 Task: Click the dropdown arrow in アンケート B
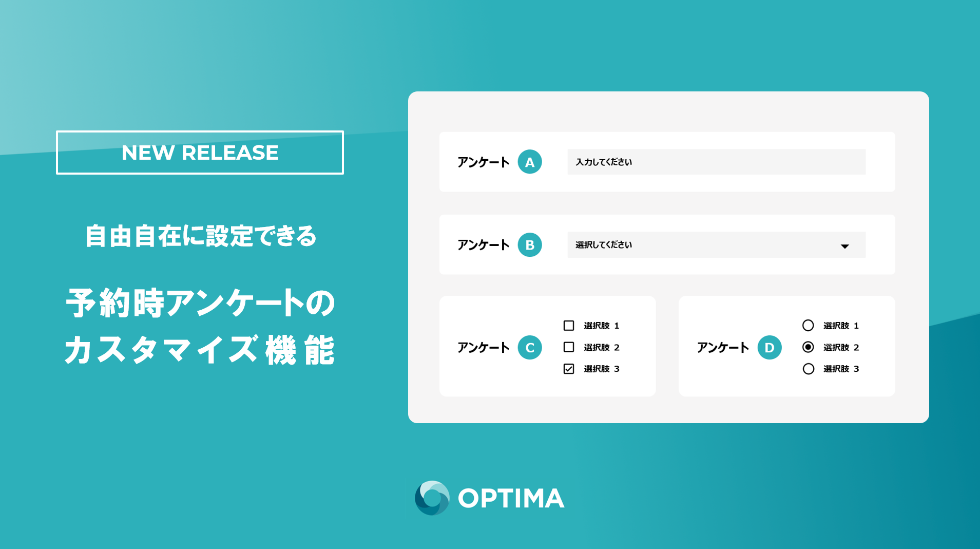click(x=844, y=247)
